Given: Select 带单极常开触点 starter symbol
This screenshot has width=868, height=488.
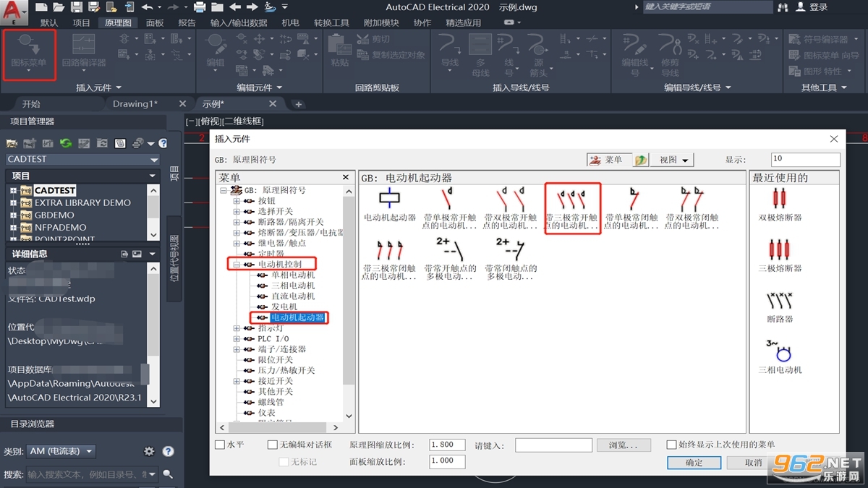Looking at the screenshot, I should point(450,208).
